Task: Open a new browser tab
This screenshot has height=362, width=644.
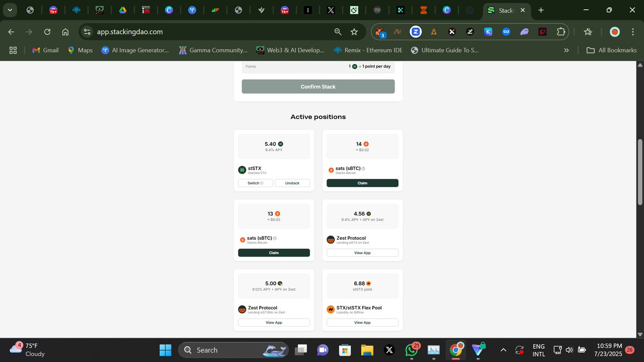Action: 541,10
